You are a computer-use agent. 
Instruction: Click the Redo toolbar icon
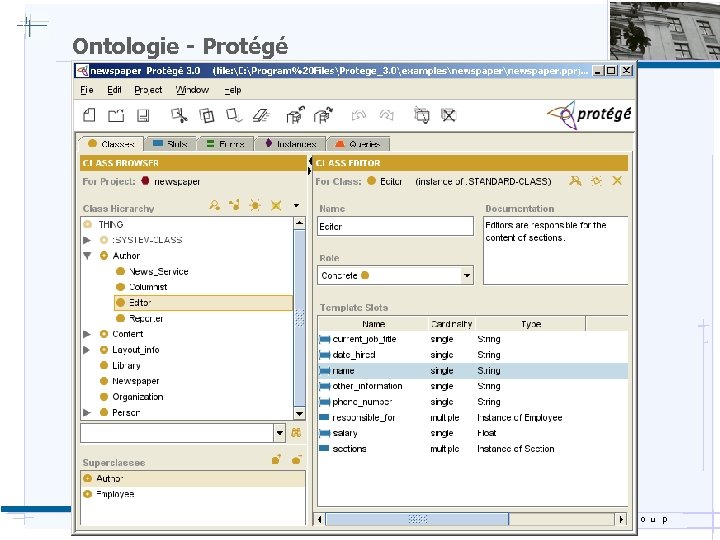pos(386,115)
